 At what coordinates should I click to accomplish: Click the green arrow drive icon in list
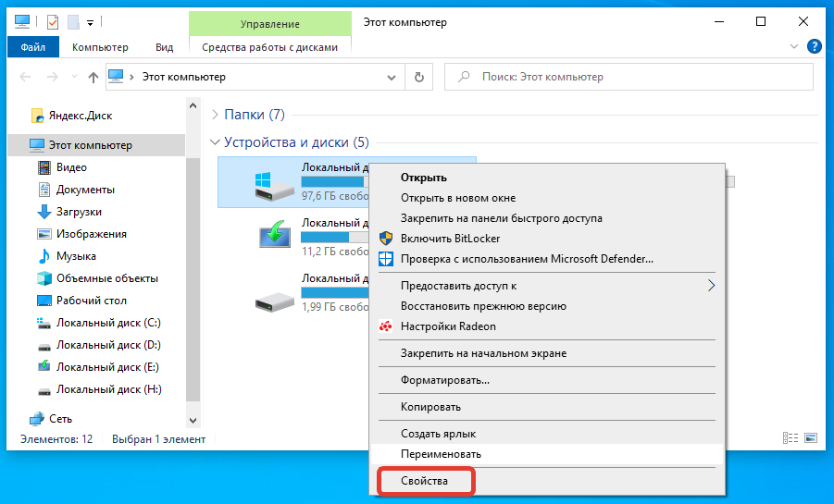[274, 237]
